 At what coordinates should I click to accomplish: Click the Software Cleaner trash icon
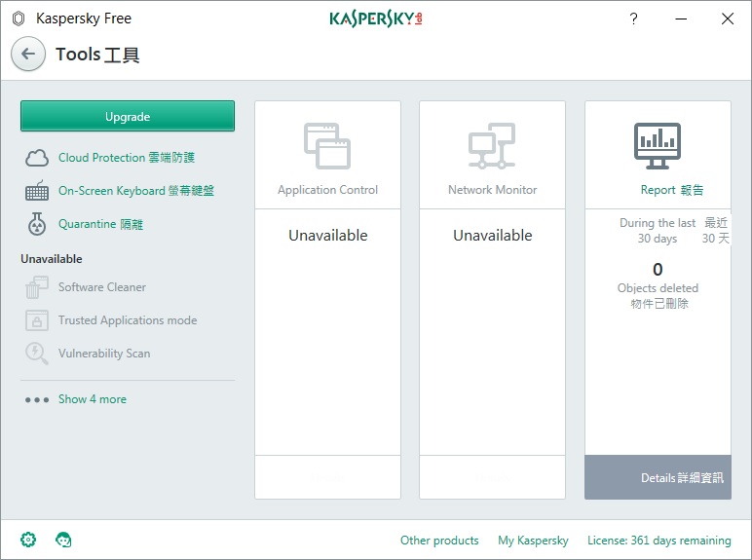click(x=37, y=287)
